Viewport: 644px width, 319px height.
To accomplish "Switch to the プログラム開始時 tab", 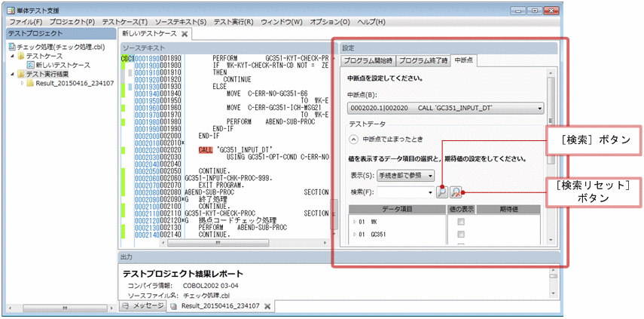I will click(368, 61).
